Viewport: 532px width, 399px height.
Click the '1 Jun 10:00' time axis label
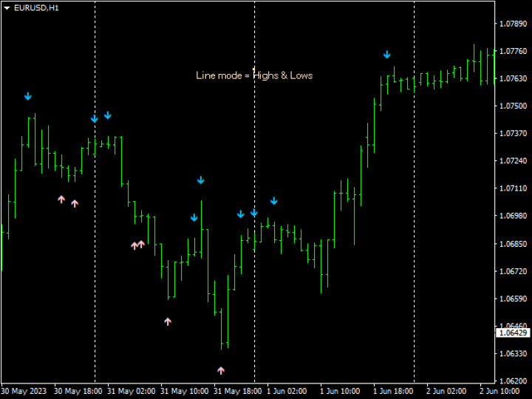tap(340, 391)
